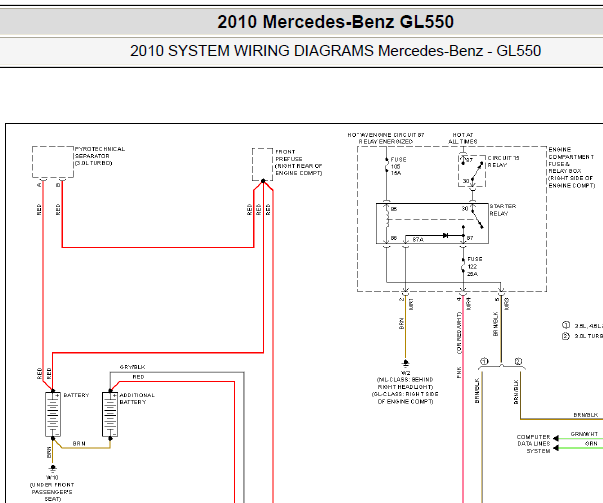The image size is (603, 503).
Task: Click the Pyrotechnical Separator dashed box
Action: tap(53, 162)
